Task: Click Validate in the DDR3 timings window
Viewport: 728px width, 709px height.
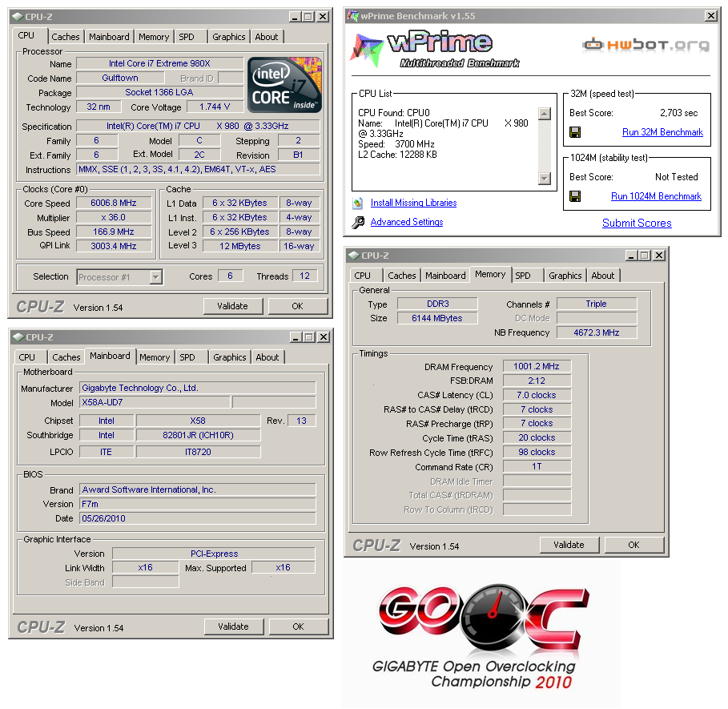Action: point(569,545)
